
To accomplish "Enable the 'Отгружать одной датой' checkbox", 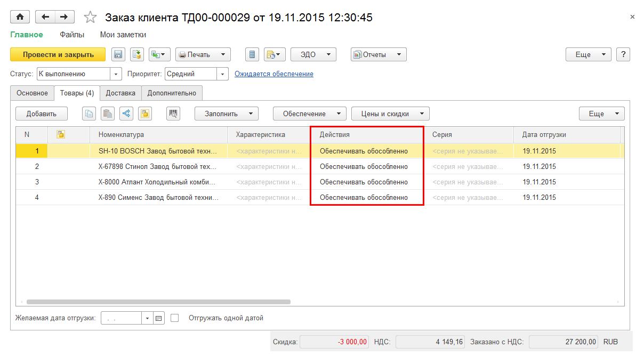I will coord(175,318).
